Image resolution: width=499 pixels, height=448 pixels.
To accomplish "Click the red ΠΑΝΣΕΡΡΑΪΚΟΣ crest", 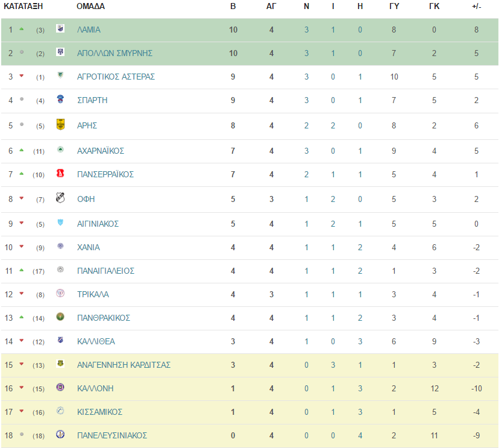I will [60, 173].
